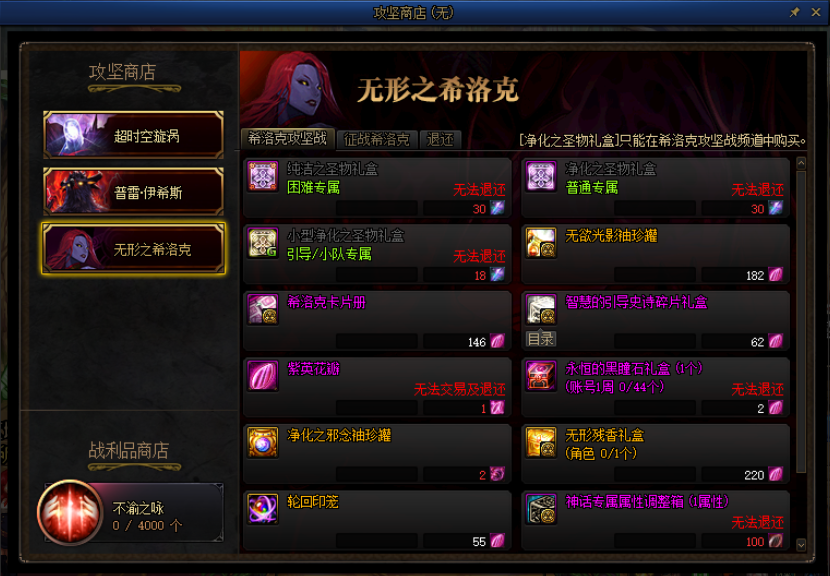Open the 不渝之咏 trophy shop
Viewport: 830px width, 576px height.
click(x=131, y=512)
